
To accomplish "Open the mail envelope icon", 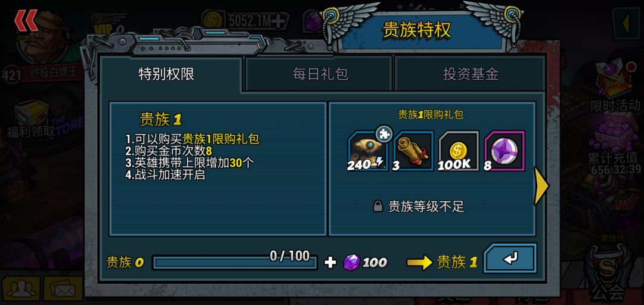I will [63, 289].
